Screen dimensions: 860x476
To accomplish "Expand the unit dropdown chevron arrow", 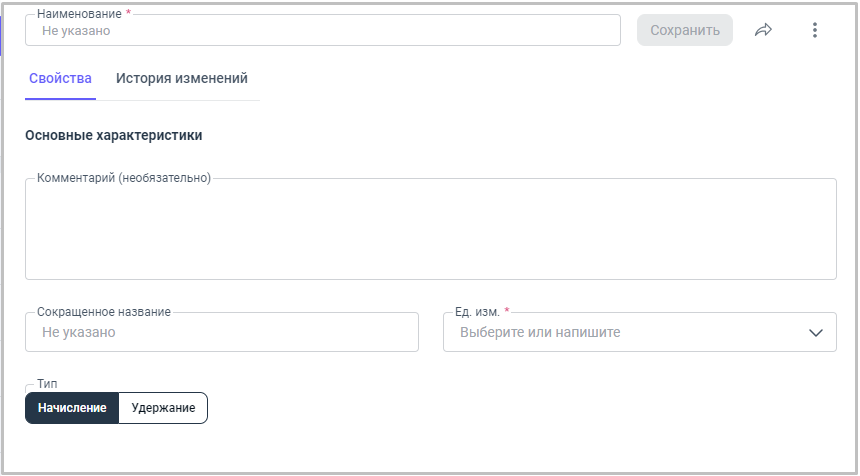I will click(815, 333).
